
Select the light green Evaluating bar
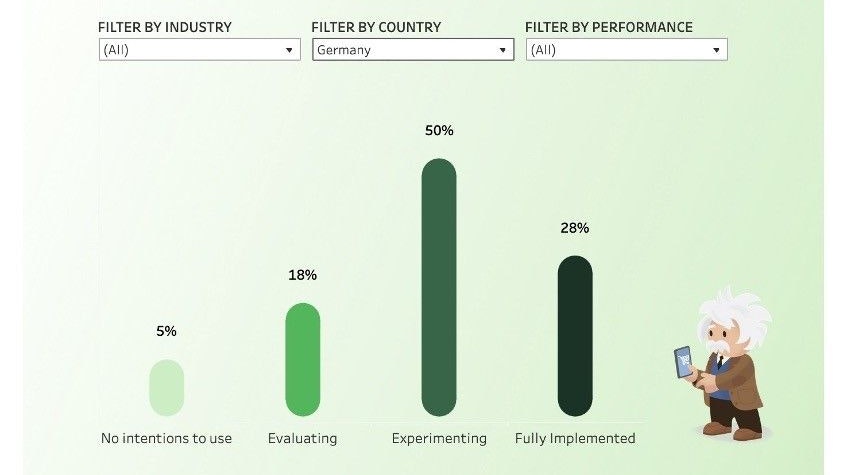[x=302, y=359]
